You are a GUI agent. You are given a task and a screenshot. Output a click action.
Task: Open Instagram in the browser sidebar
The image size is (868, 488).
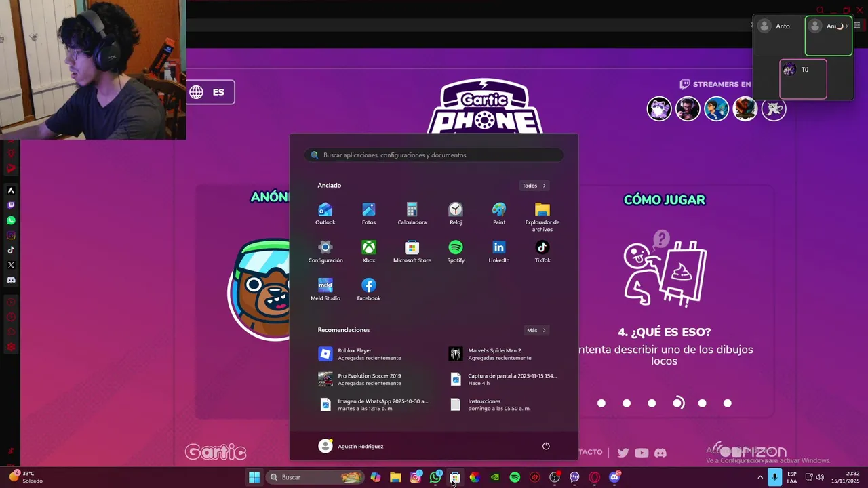click(x=11, y=235)
